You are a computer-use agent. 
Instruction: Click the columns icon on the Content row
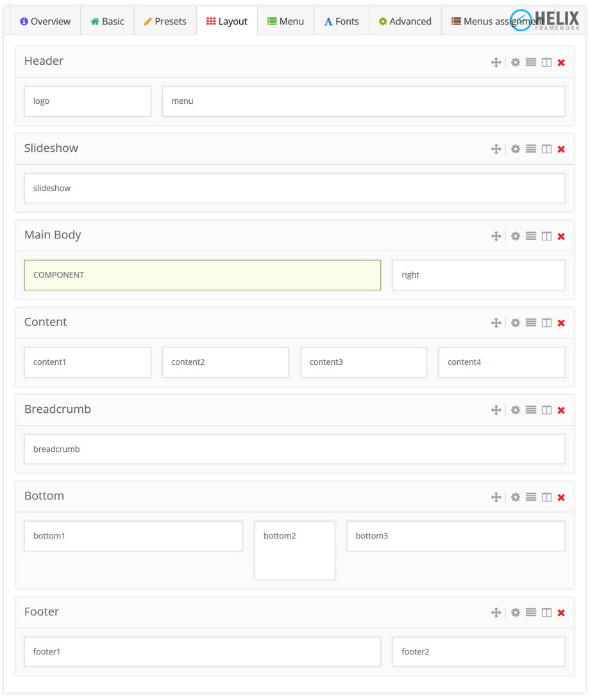[x=546, y=323]
